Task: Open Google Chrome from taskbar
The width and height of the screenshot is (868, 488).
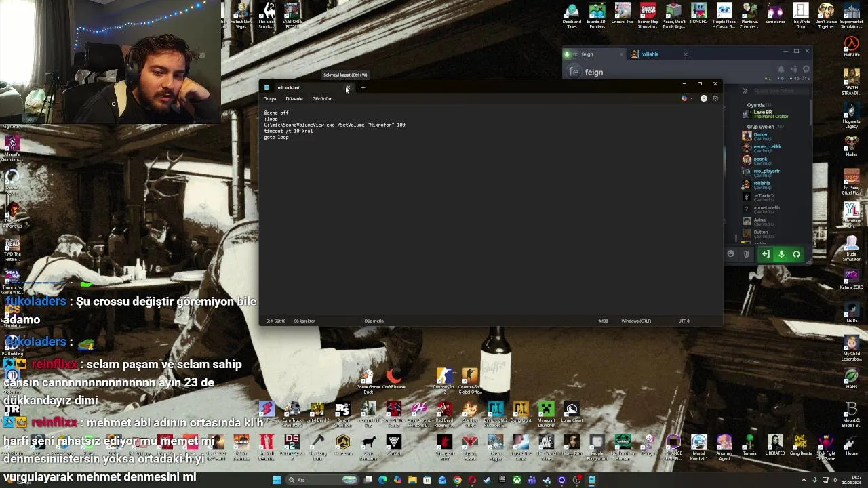Action: (457, 480)
